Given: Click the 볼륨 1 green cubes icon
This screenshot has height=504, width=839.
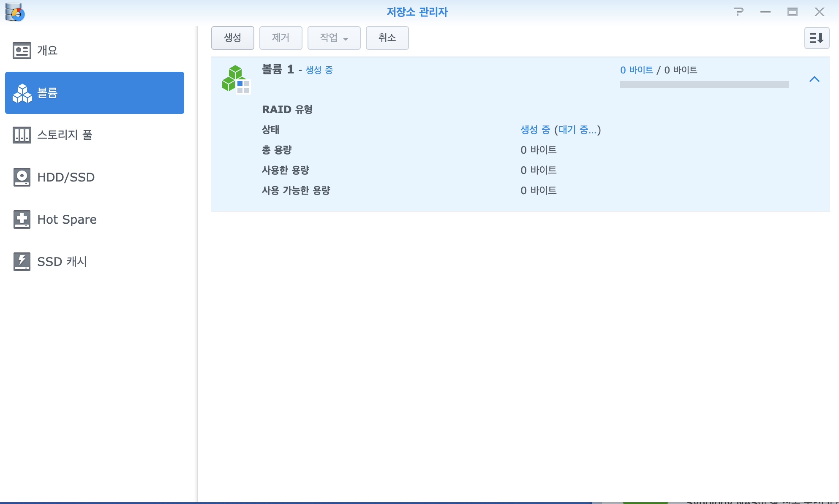Looking at the screenshot, I should [235, 79].
